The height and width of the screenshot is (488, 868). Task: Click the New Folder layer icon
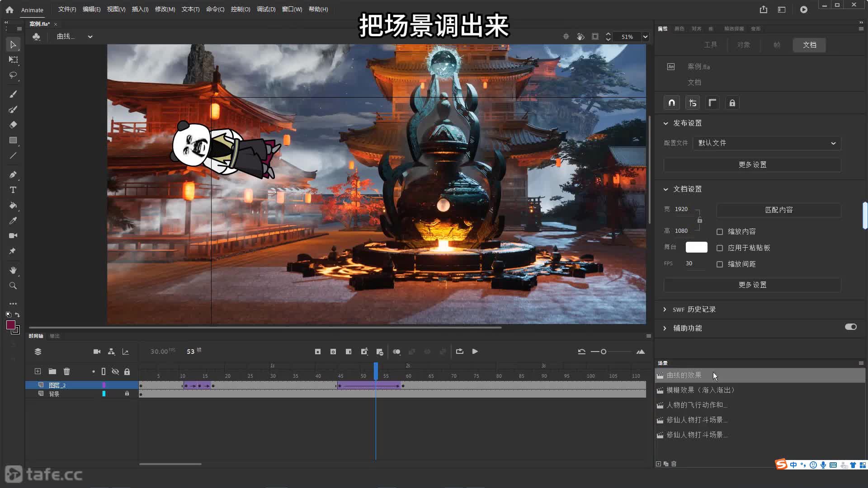52,371
